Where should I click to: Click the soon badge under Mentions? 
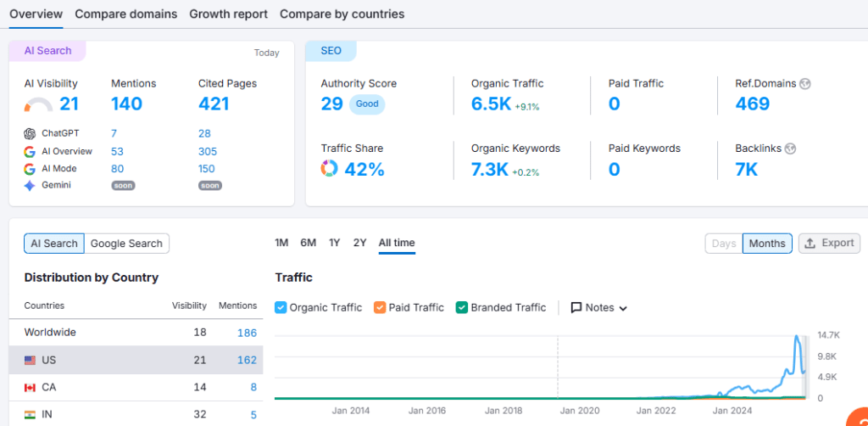pos(123,186)
